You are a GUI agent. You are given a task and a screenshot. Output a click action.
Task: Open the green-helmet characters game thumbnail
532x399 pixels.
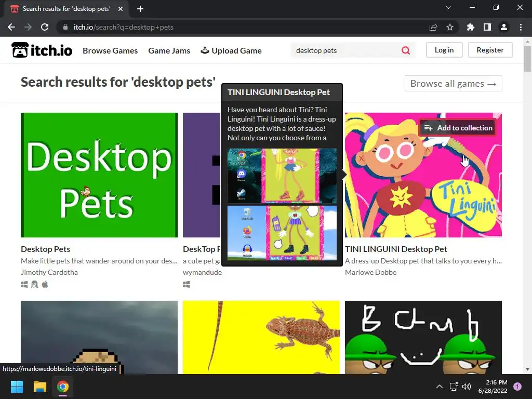click(x=423, y=337)
